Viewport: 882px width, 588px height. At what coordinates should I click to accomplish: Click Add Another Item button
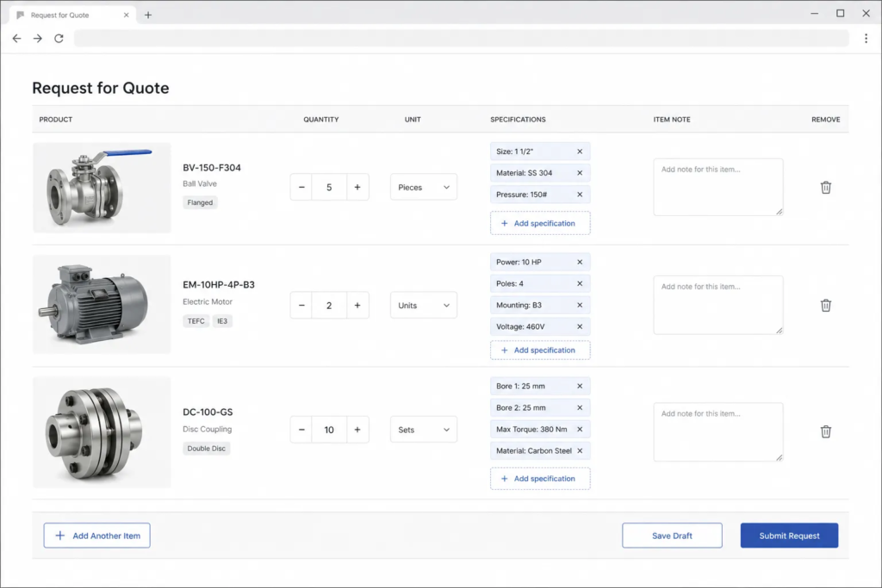pyautogui.click(x=96, y=535)
